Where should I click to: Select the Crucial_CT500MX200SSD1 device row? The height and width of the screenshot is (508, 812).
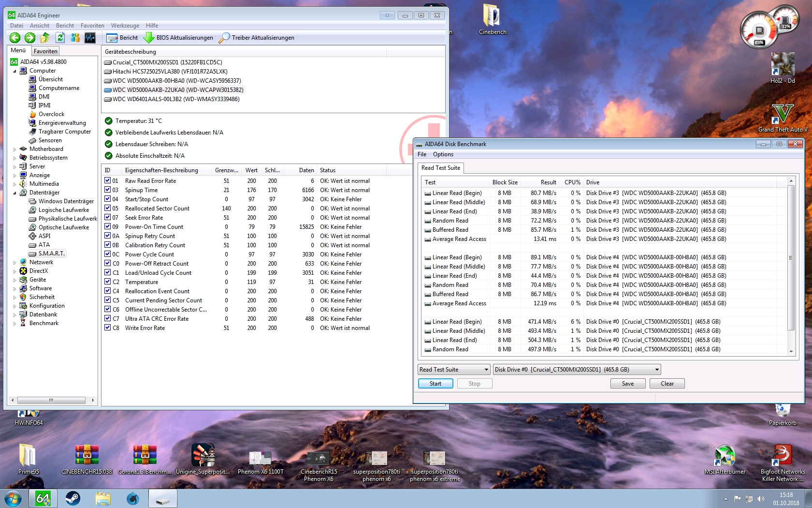[163, 62]
